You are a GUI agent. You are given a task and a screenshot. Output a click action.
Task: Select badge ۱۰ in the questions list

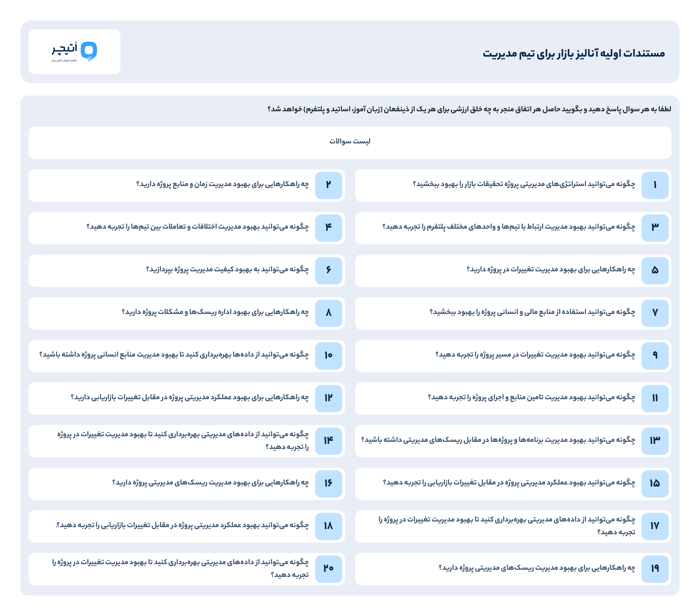328,356
